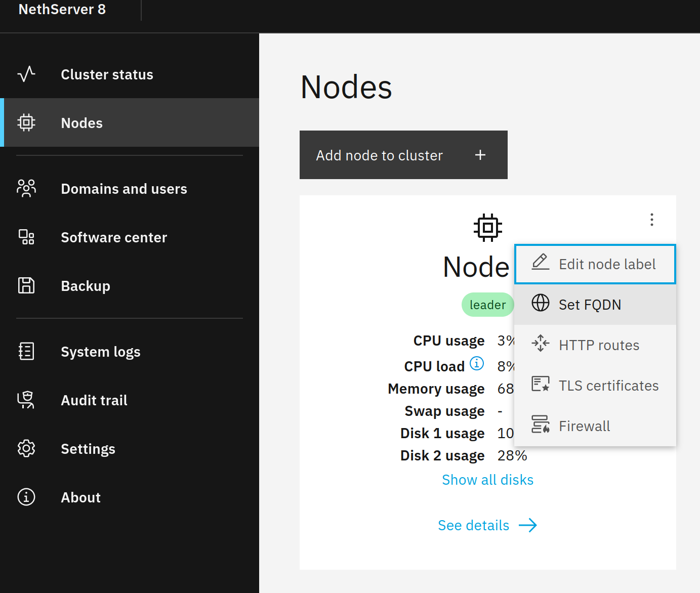700x593 pixels.
Task: Click the System logs notebook icon
Action: (x=26, y=351)
